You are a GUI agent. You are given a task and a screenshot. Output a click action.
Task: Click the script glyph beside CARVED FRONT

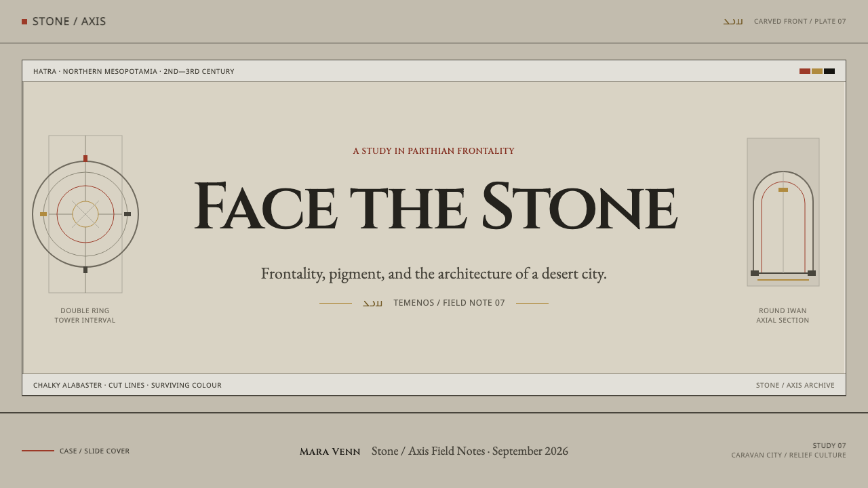(x=733, y=22)
